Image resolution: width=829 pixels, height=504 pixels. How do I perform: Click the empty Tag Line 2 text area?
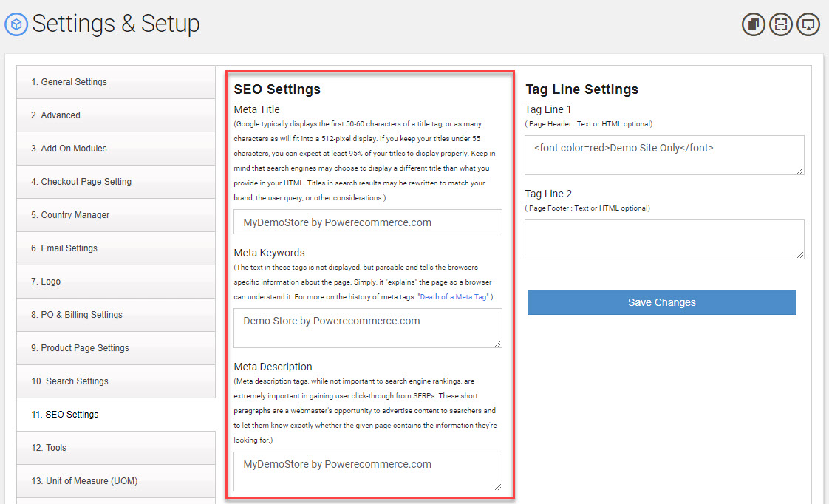pyautogui.click(x=664, y=239)
